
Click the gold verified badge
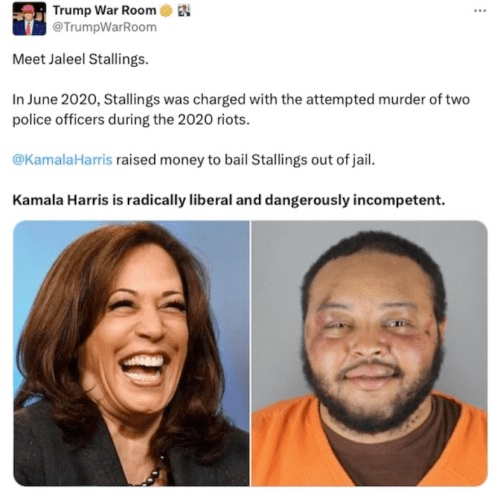(166, 11)
